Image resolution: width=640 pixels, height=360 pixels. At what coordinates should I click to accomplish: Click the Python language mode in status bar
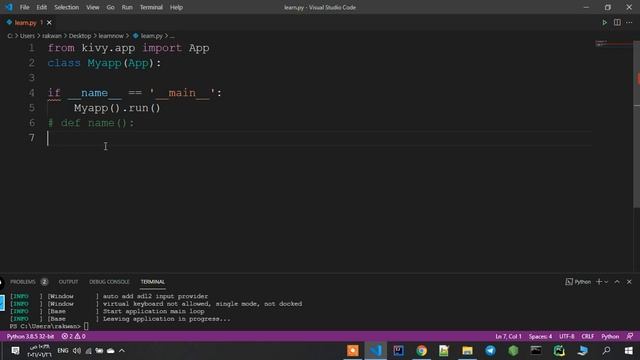[x=610, y=336]
